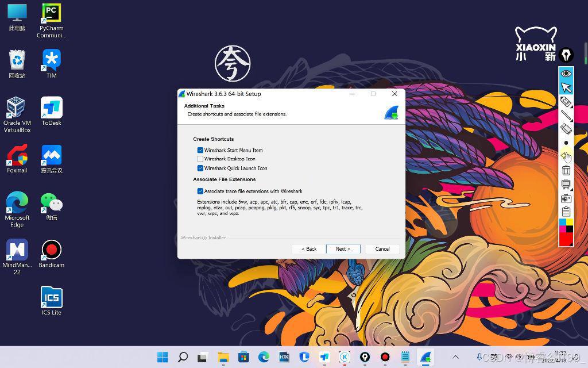The width and height of the screenshot is (588, 368).
Task: Open Bandicam red record icon on taskbar
Action: [x=385, y=357]
